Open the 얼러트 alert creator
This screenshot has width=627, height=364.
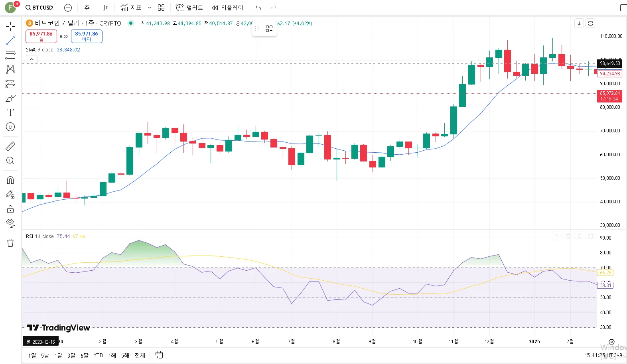pyautogui.click(x=189, y=8)
